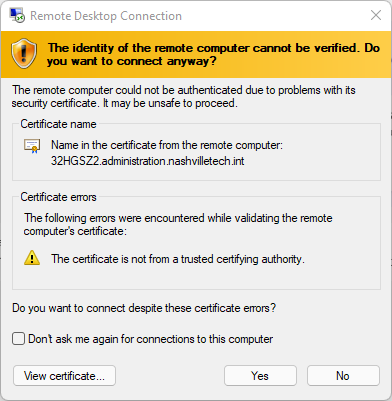Click the "could not be authenticated" description text
The height and width of the screenshot is (401, 392).
tap(184, 96)
